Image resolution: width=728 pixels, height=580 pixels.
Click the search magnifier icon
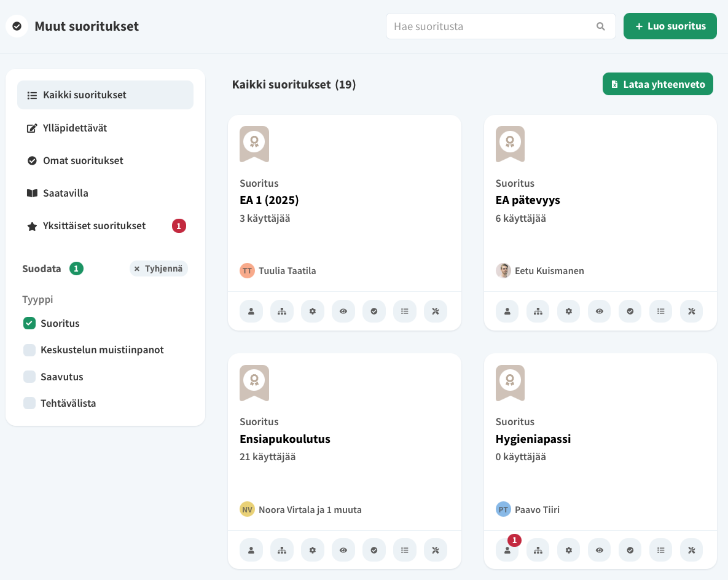[x=600, y=26]
